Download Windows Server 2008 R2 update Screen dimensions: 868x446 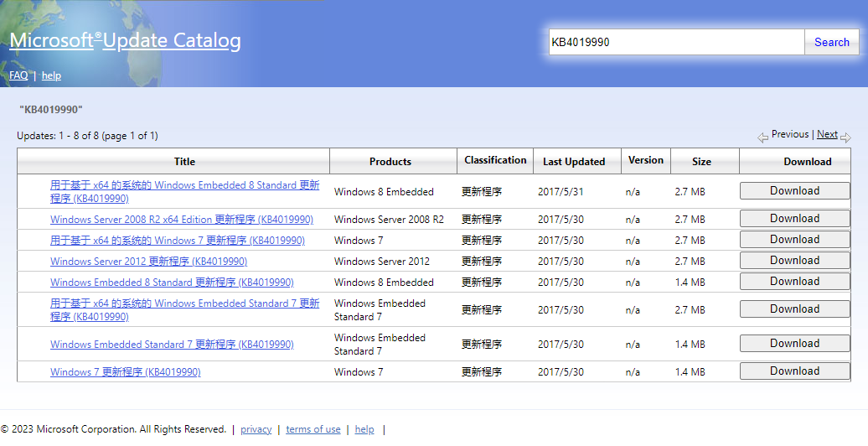point(794,218)
